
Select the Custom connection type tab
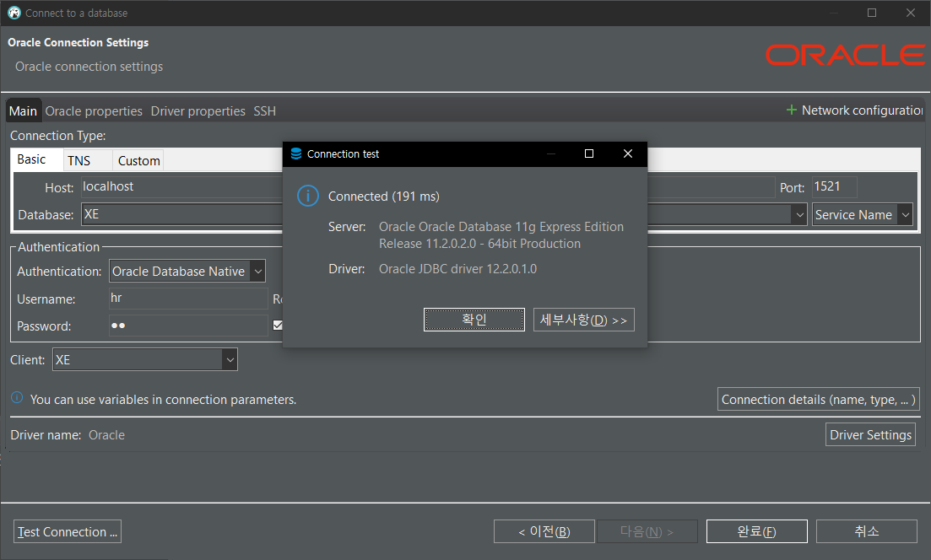(x=139, y=161)
